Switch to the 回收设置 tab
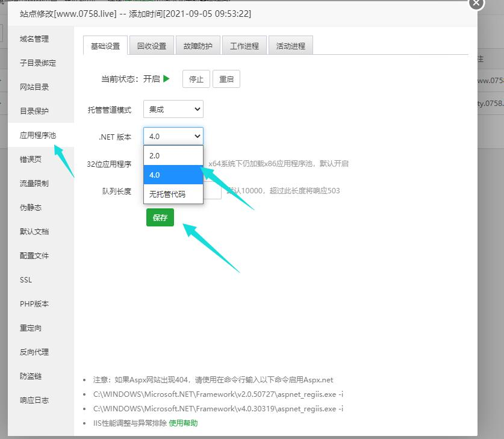The image size is (504, 439). (151, 46)
